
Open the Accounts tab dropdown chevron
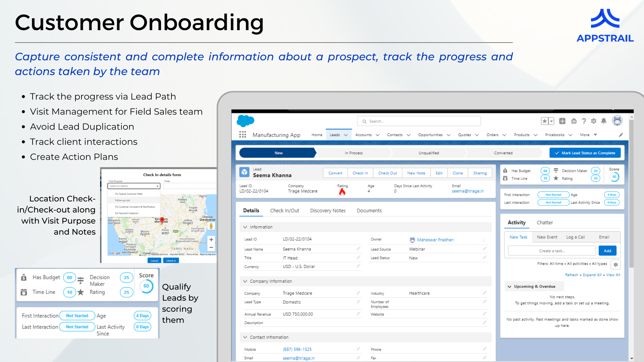[378, 135]
